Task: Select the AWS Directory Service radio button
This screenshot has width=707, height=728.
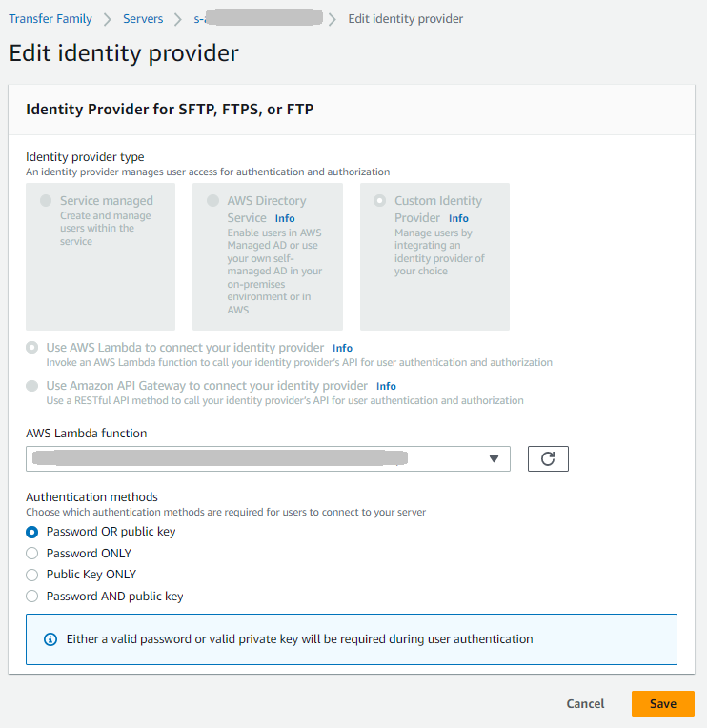Action: pos(212,201)
